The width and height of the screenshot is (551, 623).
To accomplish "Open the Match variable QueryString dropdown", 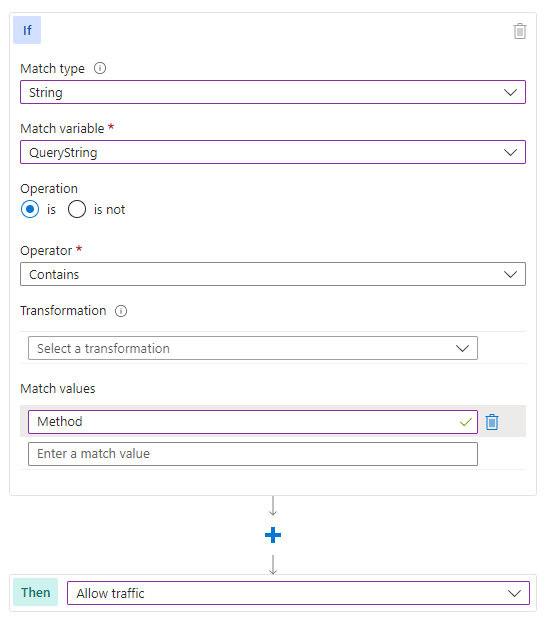I will [273, 152].
